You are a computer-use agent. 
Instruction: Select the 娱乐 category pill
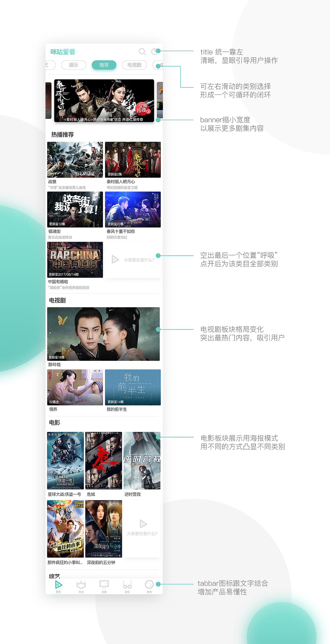point(74,65)
